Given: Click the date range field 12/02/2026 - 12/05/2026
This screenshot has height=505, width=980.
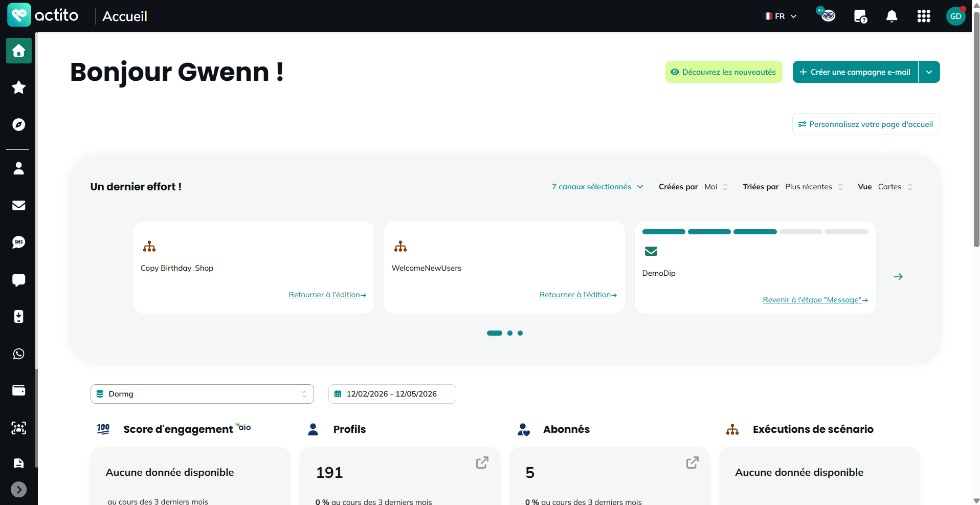Looking at the screenshot, I should pos(392,394).
